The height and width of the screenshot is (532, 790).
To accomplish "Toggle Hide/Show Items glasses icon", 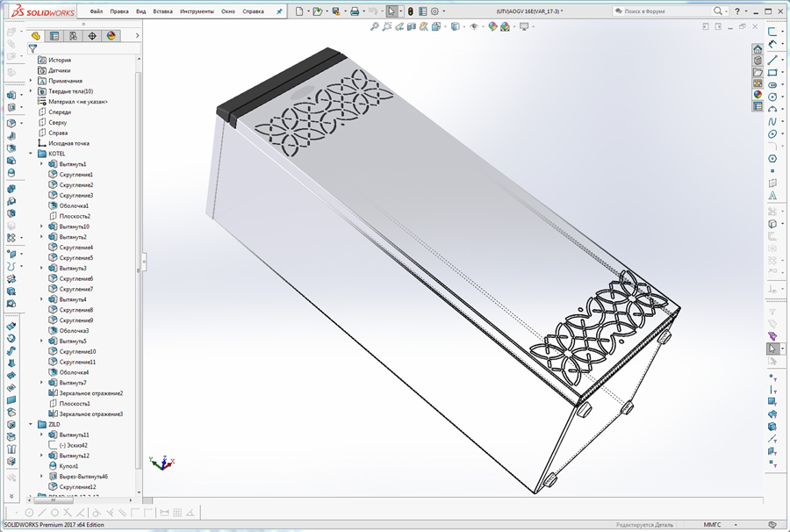I will click(474, 27).
